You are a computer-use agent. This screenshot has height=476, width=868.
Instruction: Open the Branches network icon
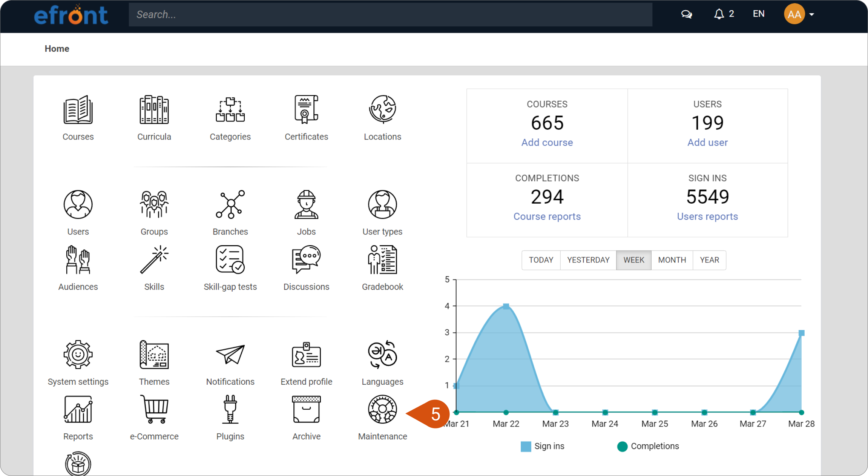tap(230, 204)
